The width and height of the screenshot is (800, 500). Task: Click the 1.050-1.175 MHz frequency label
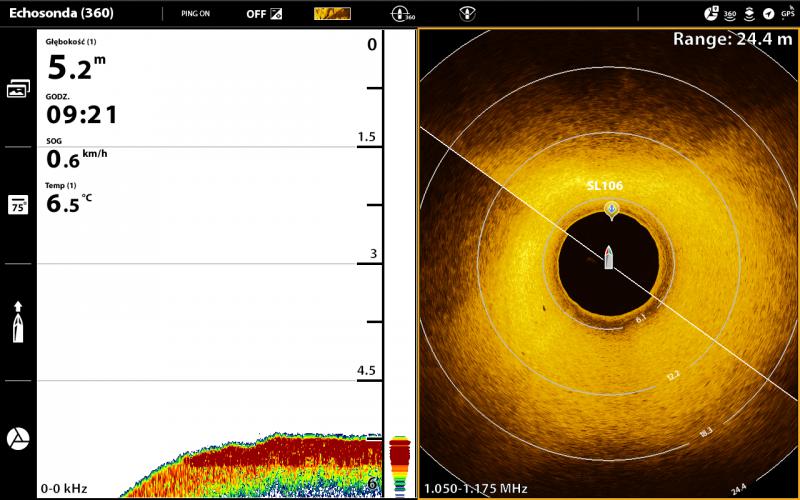pyautogui.click(x=475, y=489)
